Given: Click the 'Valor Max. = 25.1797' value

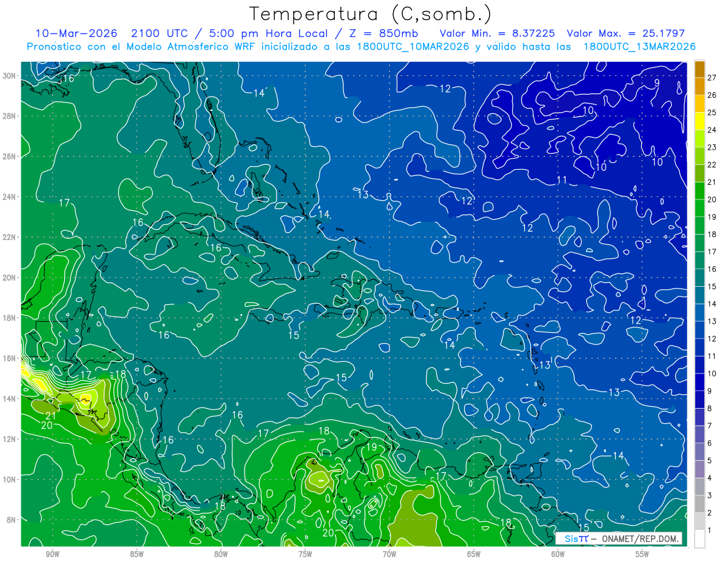Looking at the screenshot, I should (625, 33).
